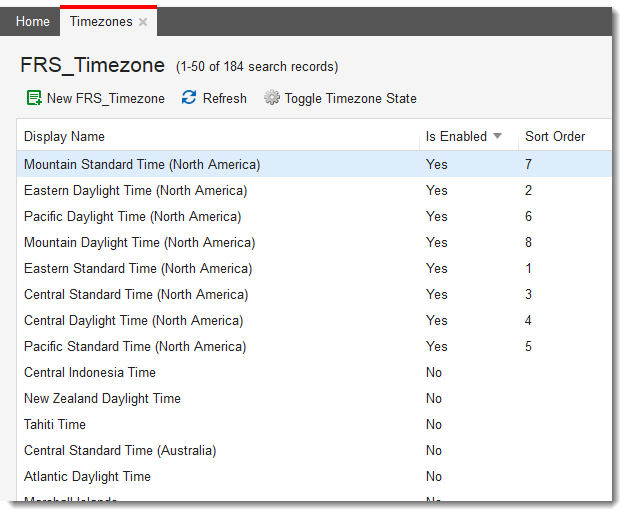Switch to the Home tab
This screenshot has height=516, width=627.
coord(33,21)
